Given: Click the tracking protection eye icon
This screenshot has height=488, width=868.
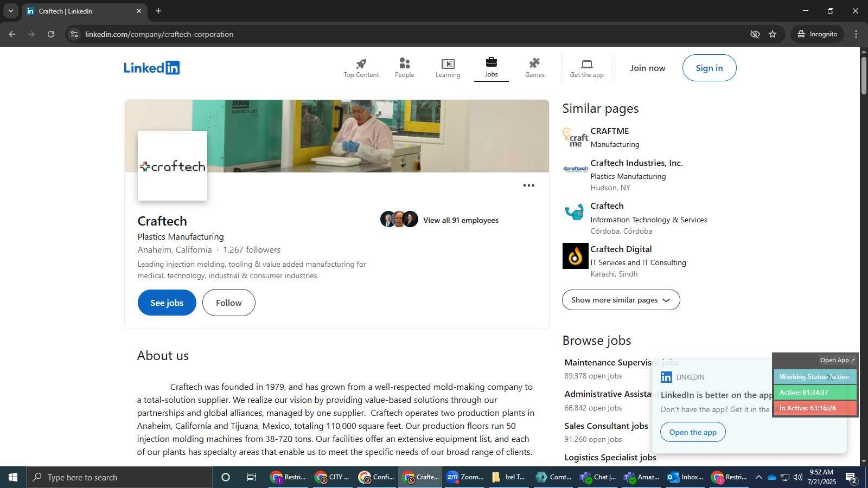Looking at the screenshot, I should tap(755, 34).
